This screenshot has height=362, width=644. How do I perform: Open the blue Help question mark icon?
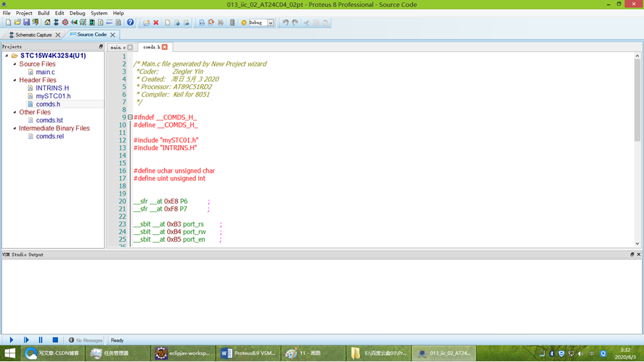click(130, 23)
